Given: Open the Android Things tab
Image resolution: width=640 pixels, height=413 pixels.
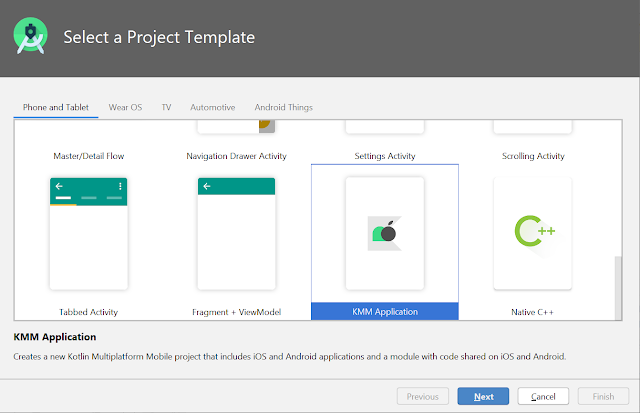Looking at the screenshot, I should tap(284, 107).
